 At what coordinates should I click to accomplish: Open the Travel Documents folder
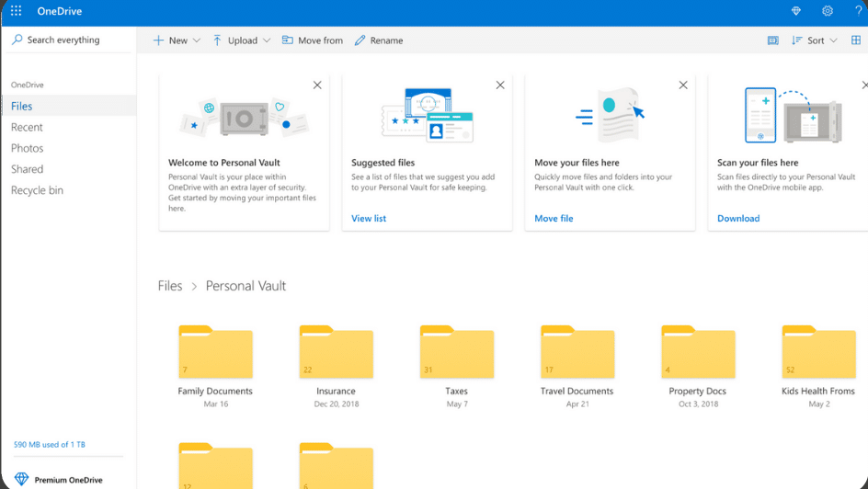point(577,352)
